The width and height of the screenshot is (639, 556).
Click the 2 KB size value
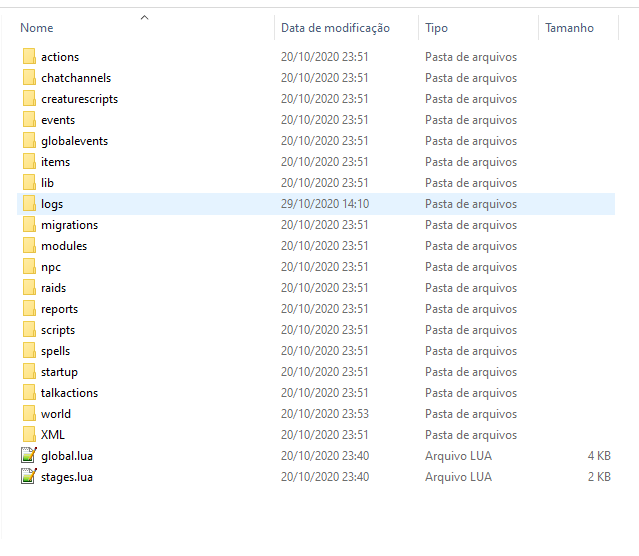(x=599, y=477)
